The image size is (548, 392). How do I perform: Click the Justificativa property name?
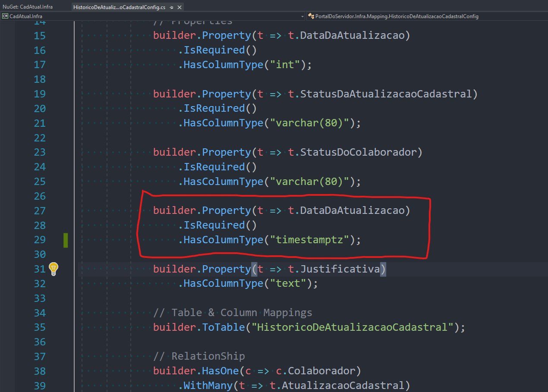point(340,269)
